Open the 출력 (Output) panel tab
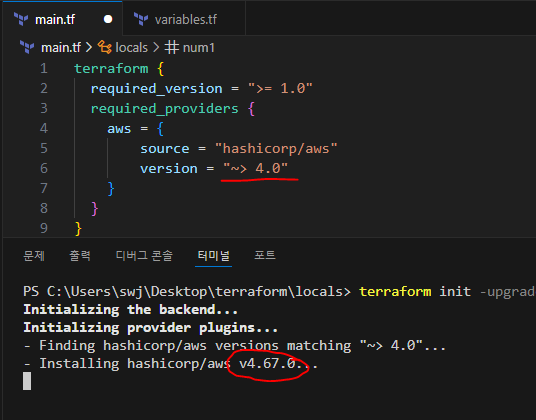The height and width of the screenshot is (420, 536). (x=80, y=255)
